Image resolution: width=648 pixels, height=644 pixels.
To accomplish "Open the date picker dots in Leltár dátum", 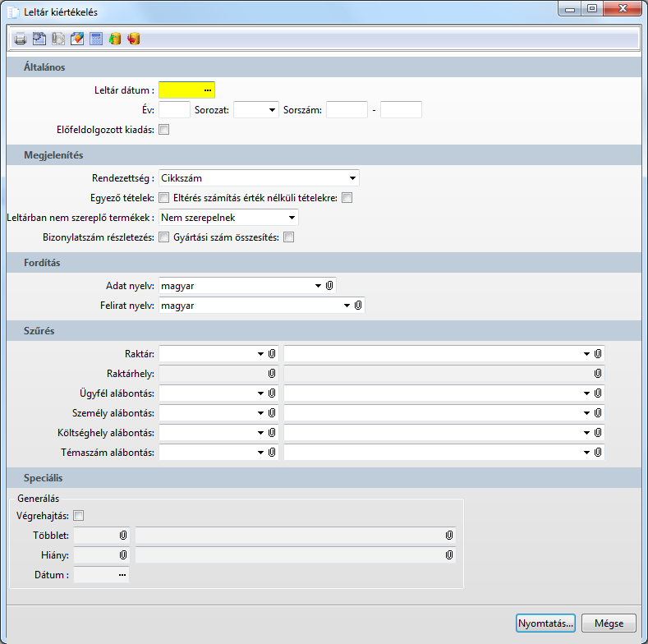I will [x=208, y=90].
